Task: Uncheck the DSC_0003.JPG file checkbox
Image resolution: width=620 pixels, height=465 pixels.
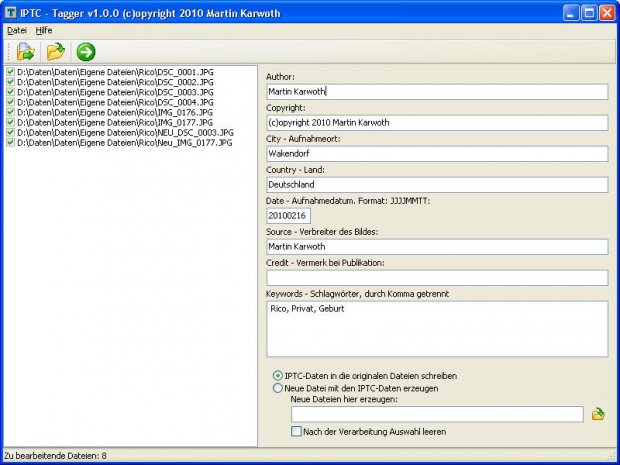Action: click(x=11, y=92)
